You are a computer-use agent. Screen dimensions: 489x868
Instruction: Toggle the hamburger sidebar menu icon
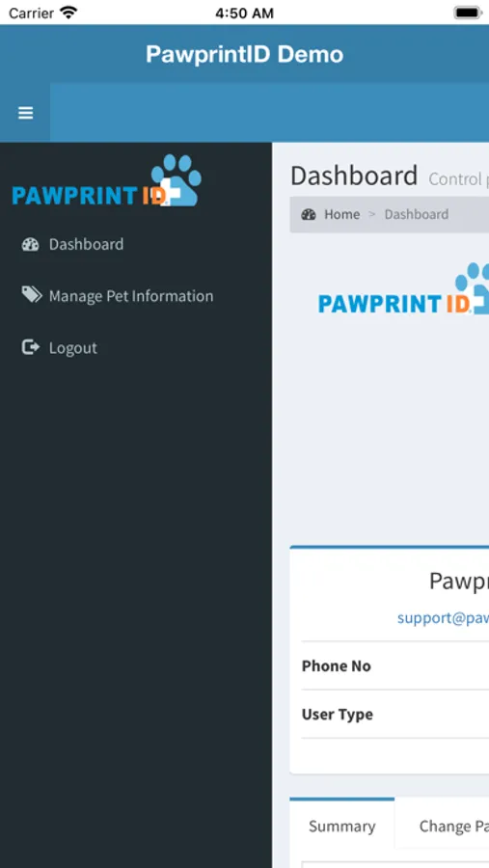tap(25, 113)
